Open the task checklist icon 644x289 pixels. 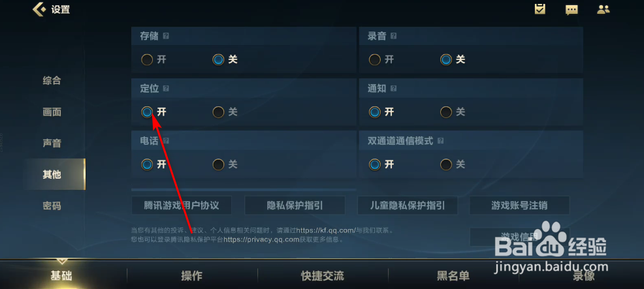point(540,9)
